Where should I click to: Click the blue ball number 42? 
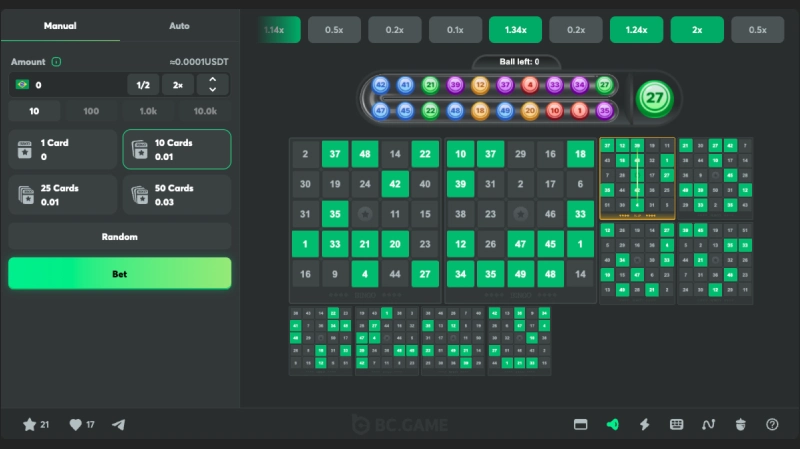[x=380, y=85]
